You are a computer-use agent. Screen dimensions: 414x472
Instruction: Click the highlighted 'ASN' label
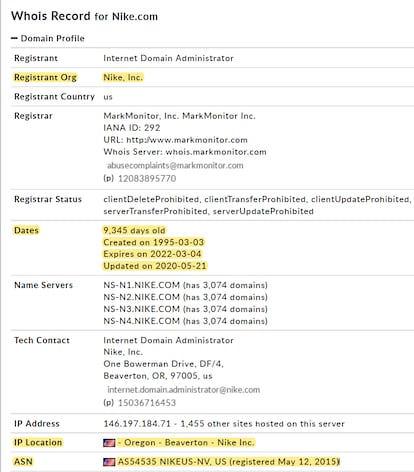(23, 462)
